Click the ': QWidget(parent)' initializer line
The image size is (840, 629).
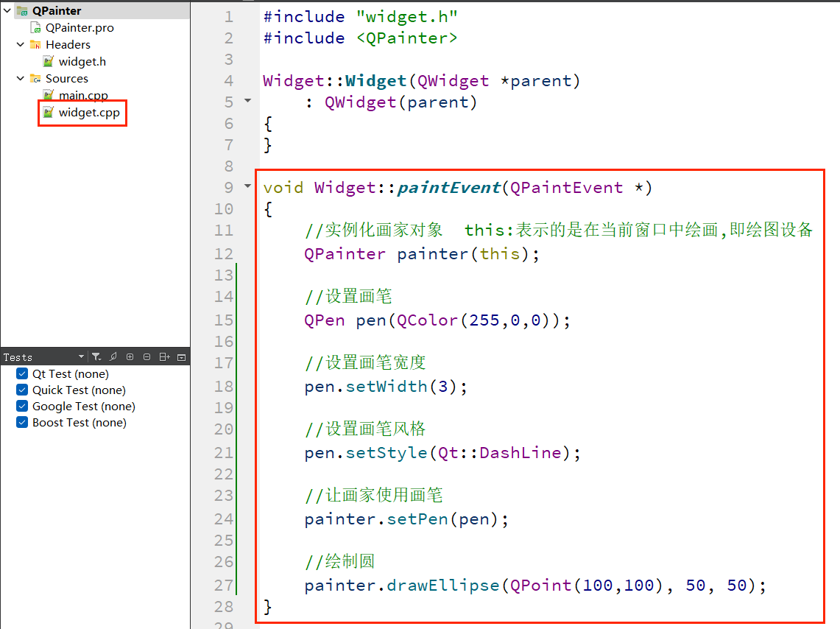(390, 102)
